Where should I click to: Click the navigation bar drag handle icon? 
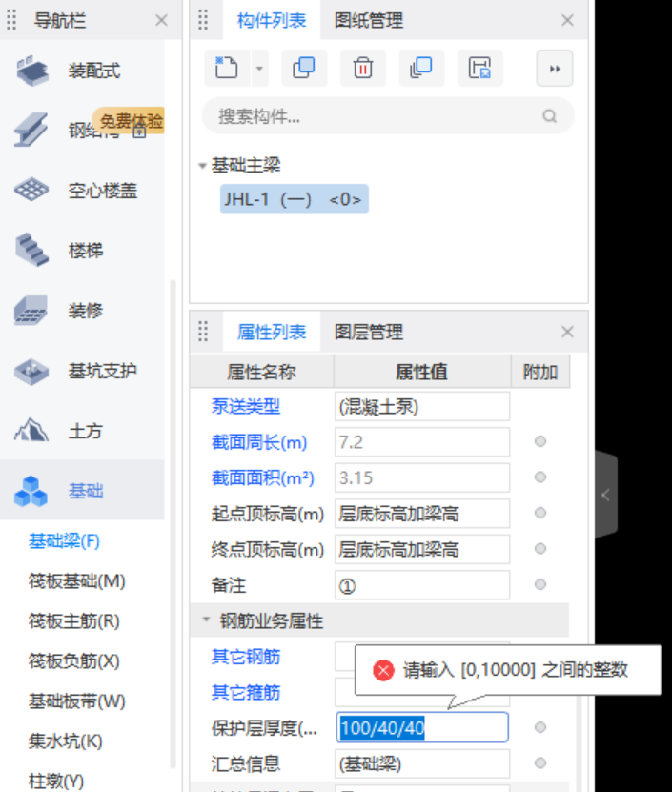click(11, 20)
